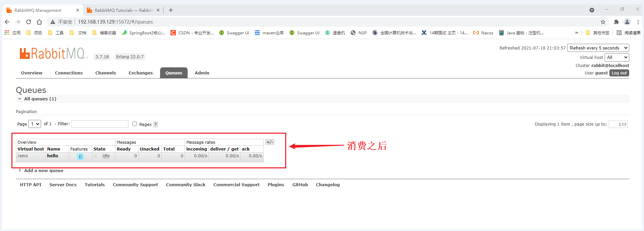This screenshot has width=644, height=231.
Task: Open the Regex help question mark
Action: click(155, 124)
